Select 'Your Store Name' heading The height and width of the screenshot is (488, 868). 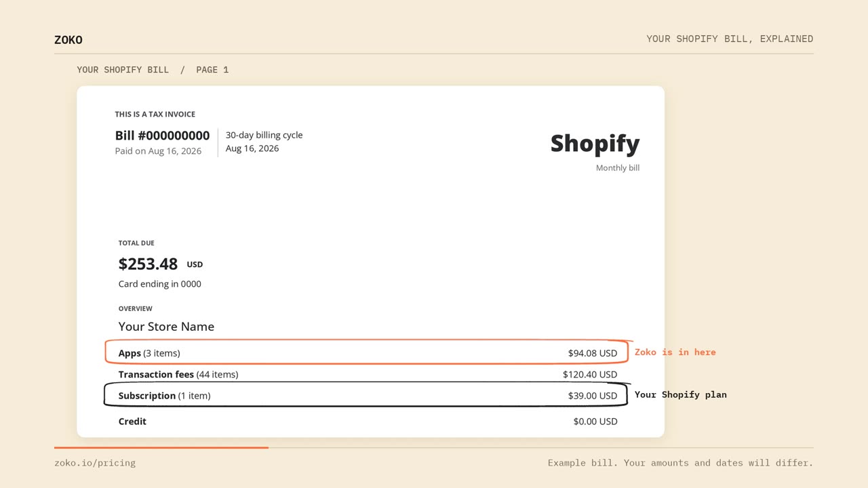click(166, 327)
